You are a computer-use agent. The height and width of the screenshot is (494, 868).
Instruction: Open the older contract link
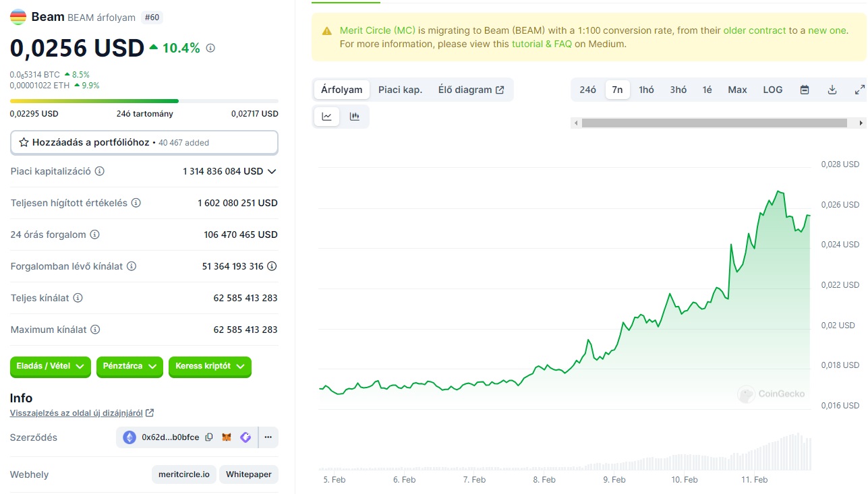click(755, 30)
